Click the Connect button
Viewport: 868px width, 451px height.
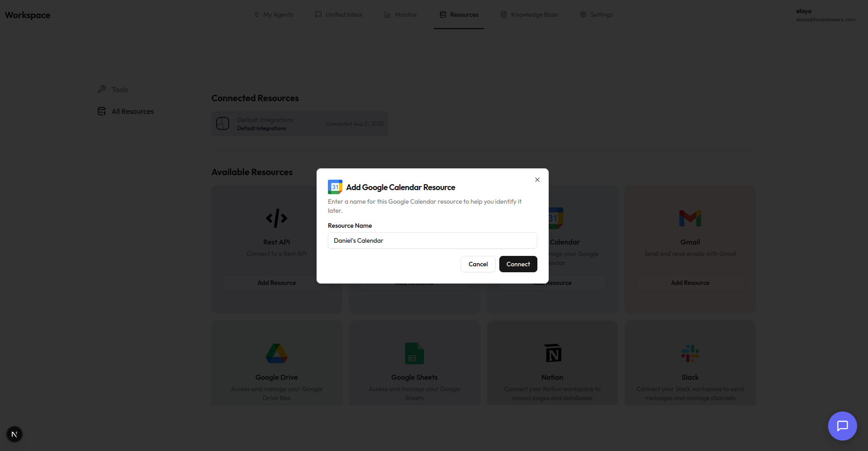(518, 264)
